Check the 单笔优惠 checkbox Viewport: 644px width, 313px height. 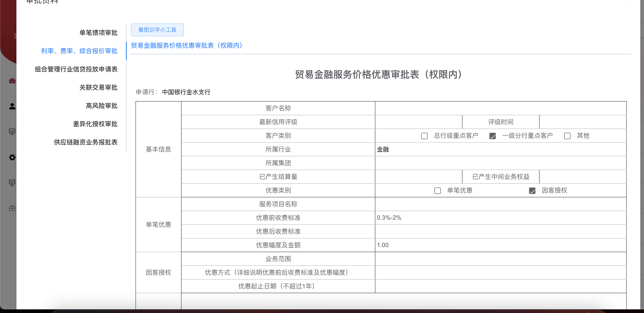click(437, 190)
